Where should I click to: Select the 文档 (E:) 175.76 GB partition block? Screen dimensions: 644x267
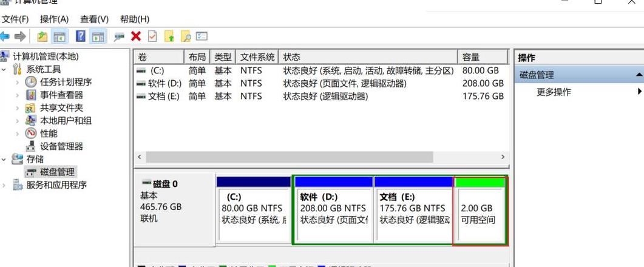pos(413,209)
